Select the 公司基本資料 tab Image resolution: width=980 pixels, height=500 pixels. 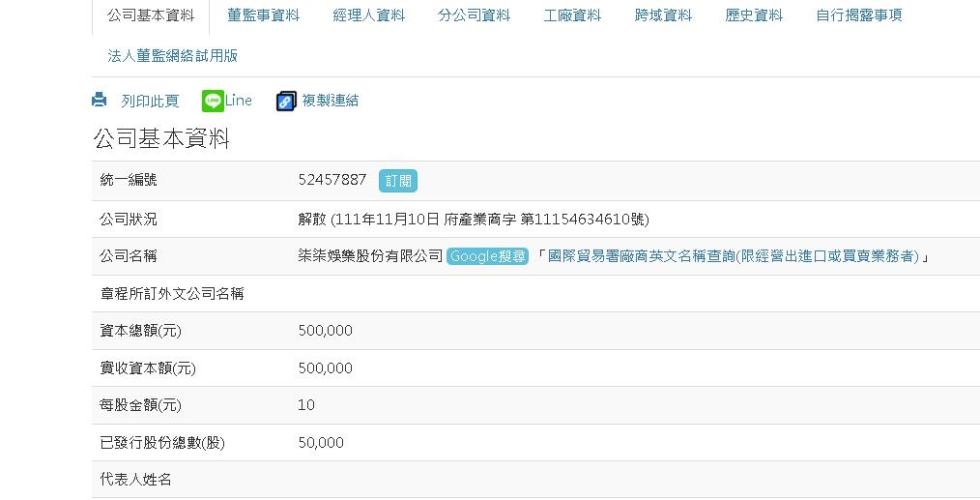[151, 15]
